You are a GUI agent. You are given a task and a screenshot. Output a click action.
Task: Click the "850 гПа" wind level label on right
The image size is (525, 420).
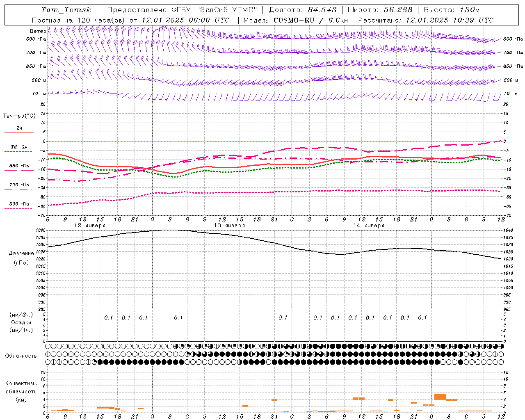click(513, 66)
